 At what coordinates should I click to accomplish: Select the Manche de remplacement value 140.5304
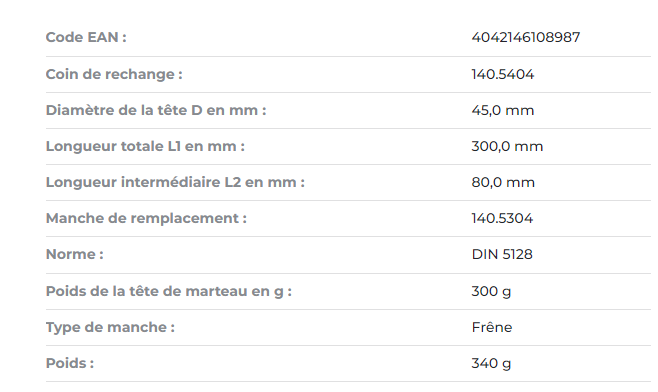pos(502,219)
